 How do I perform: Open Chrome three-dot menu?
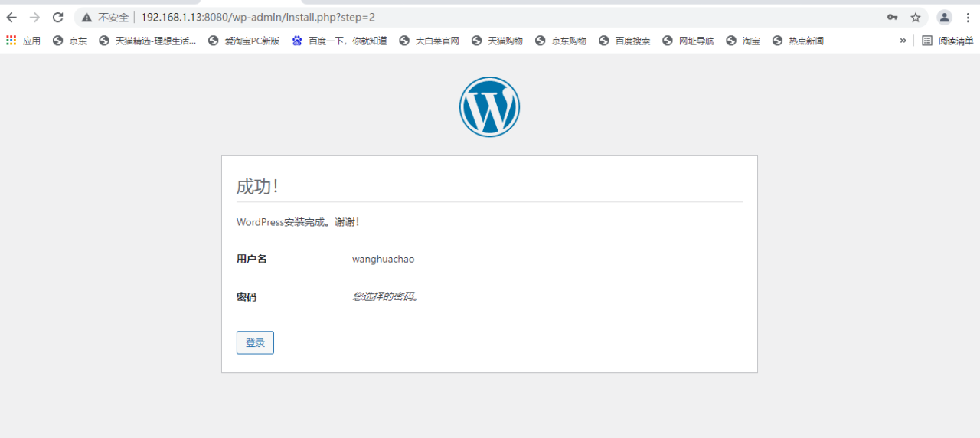tap(968, 17)
